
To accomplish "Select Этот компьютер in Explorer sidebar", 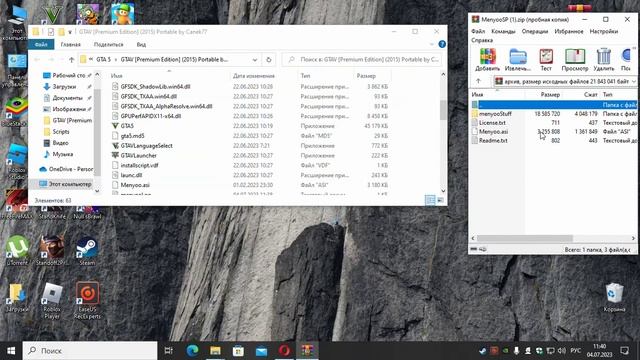I will [x=65, y=184].
